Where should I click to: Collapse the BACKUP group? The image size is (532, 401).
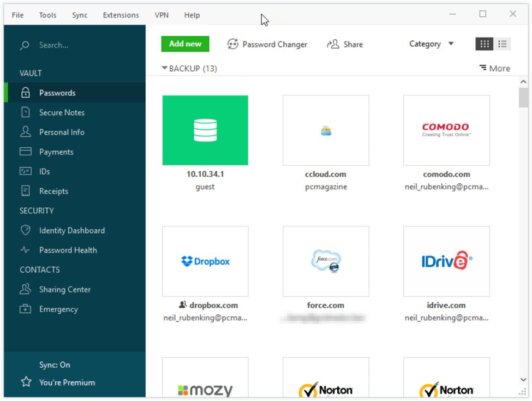pyautogui.click(x=164, y=68)
